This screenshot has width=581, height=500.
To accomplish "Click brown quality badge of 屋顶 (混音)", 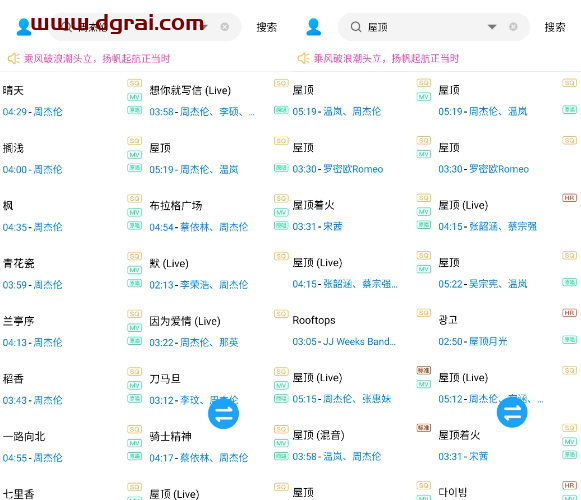I will [x=424, y=428].
